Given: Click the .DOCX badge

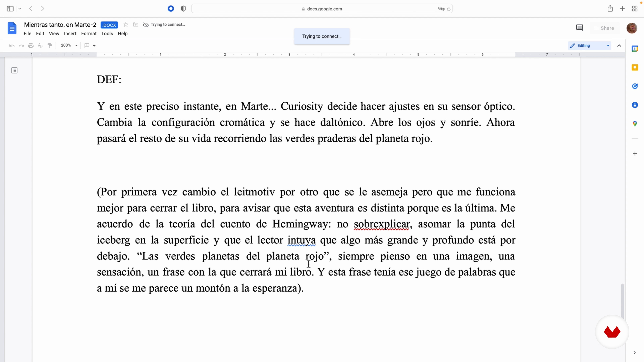Looking at the screenshot, I should (x=109, y=25).
